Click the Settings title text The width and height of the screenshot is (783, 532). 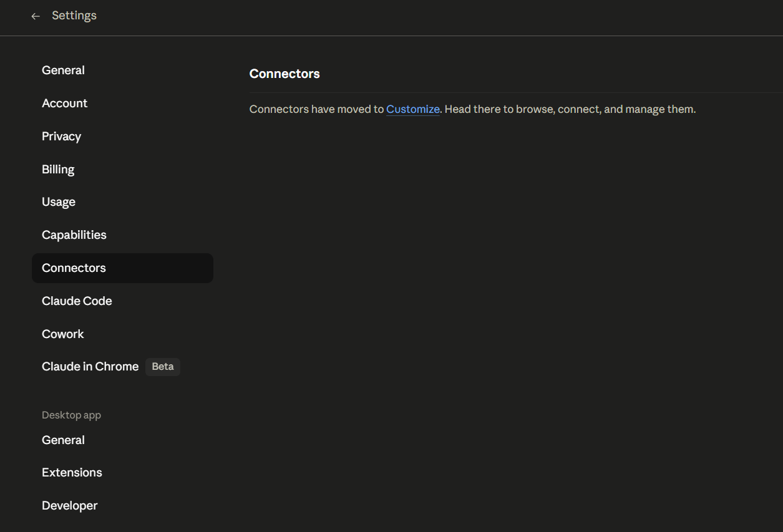point(74,16)
